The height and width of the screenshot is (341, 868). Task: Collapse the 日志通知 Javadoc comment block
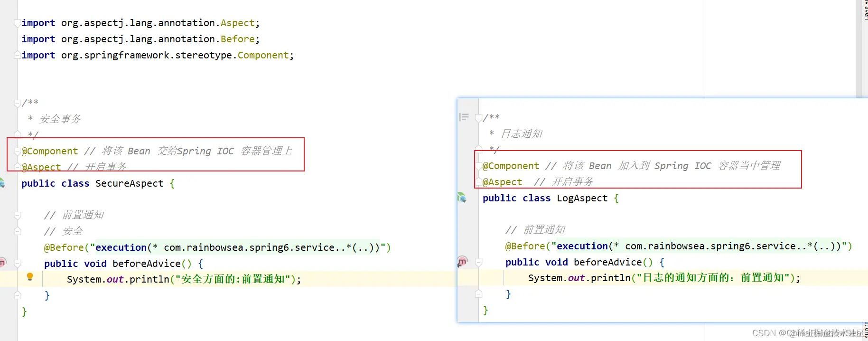pos(479,117)
